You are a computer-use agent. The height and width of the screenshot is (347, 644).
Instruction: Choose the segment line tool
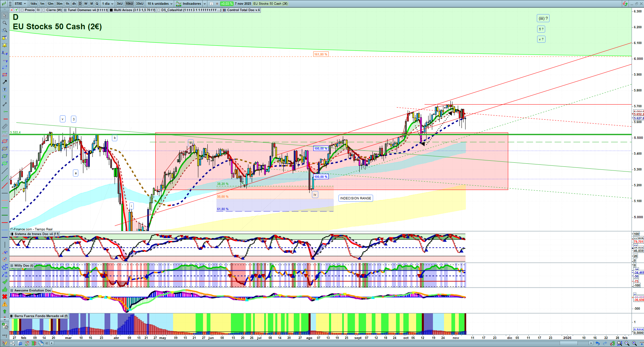tap(5, 104)
